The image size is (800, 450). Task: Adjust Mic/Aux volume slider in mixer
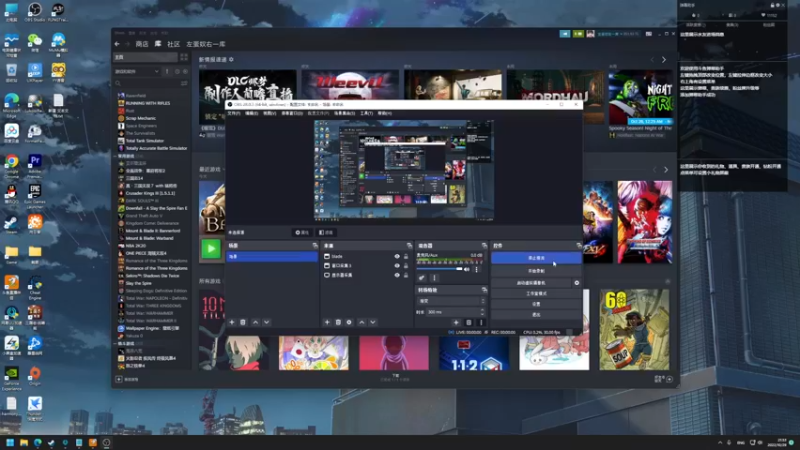coord(439,269)
